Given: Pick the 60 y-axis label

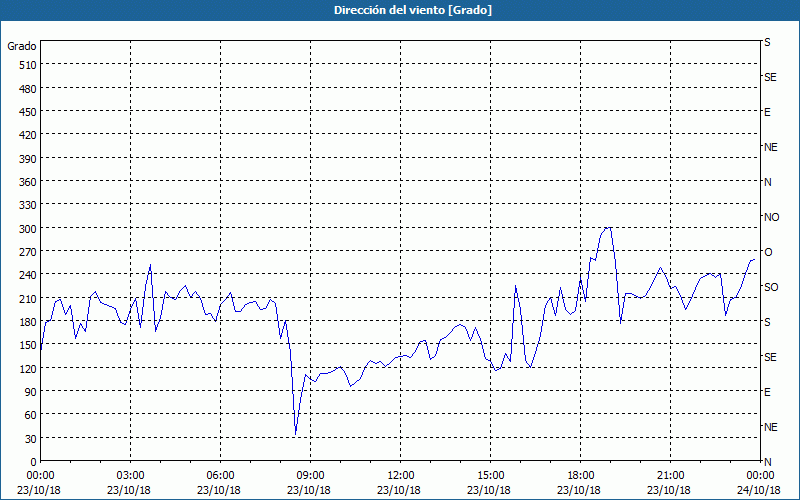Looking at the screenshot, I should pyautogui.click(x=31, y=415).
